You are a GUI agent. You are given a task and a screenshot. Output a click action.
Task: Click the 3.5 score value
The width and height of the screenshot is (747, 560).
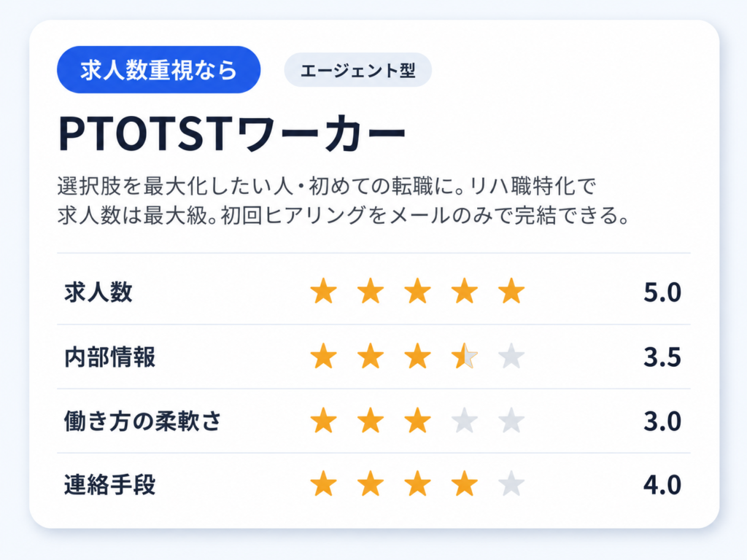pyautogui.click(x=662, y=357)
